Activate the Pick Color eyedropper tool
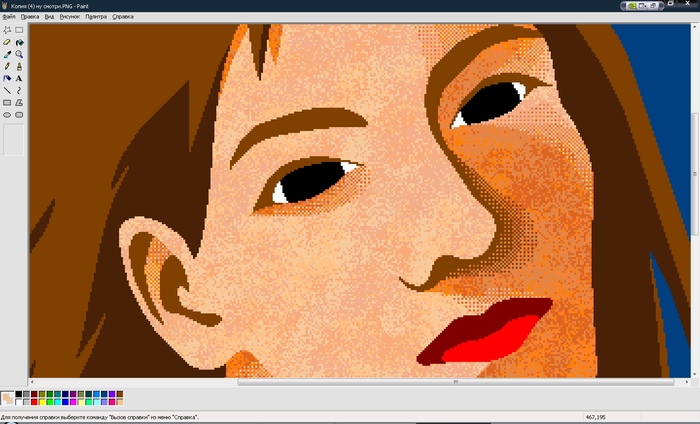The width and height of the screenshot is (700, 424). pos(8,54)
